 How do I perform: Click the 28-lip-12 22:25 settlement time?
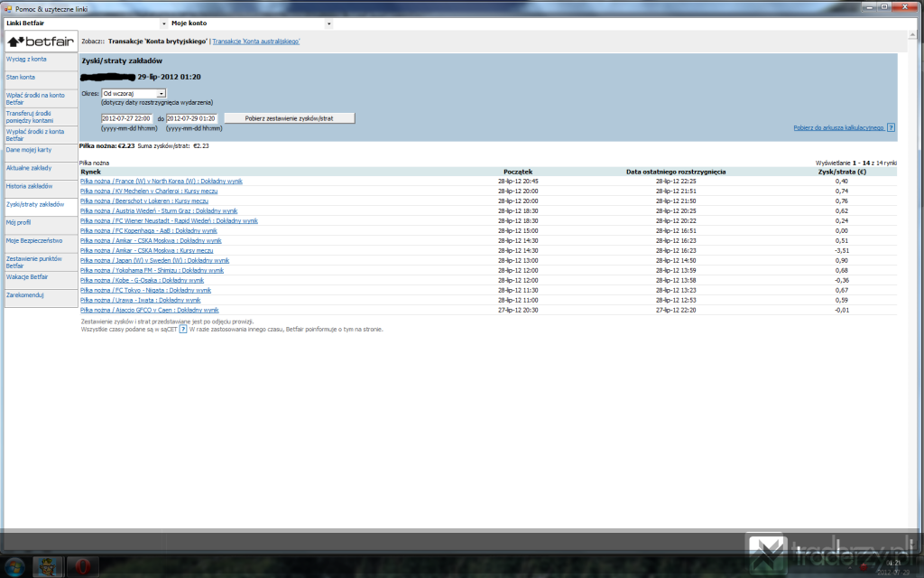click(676, 181)
